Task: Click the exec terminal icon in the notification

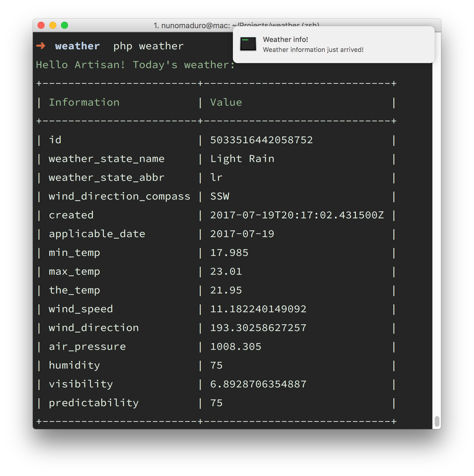Action: pos(248,43)
